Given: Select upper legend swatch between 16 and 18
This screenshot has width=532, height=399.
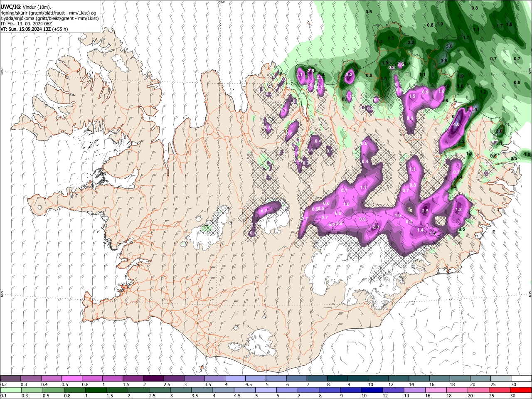Looking at the screenshot, I should pyautogui.click(x=439, y=378).
